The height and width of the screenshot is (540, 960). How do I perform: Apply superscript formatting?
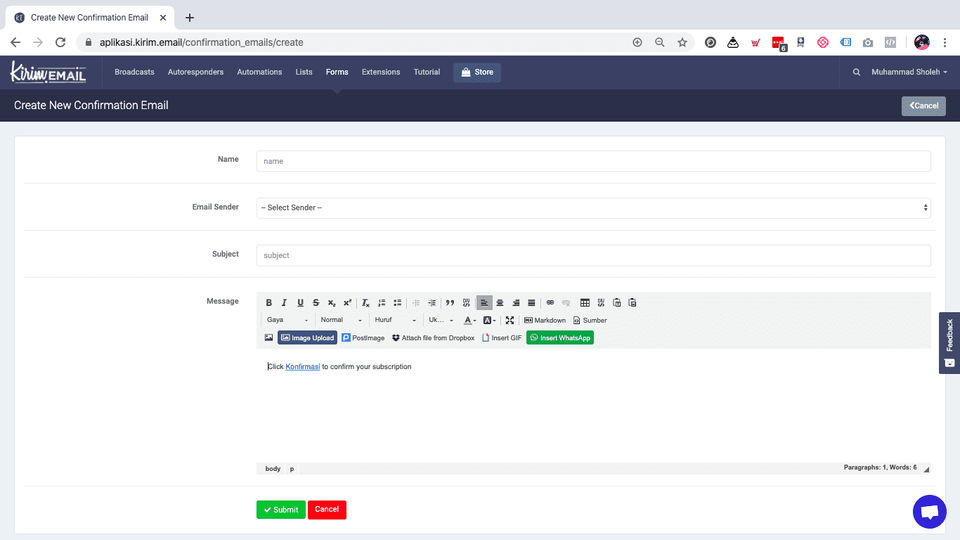347,302
